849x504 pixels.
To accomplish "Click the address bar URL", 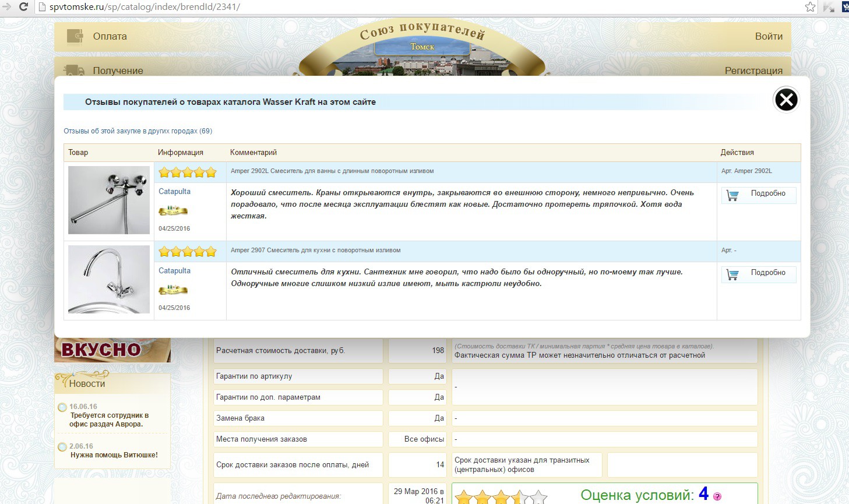I will coord(145,7).
